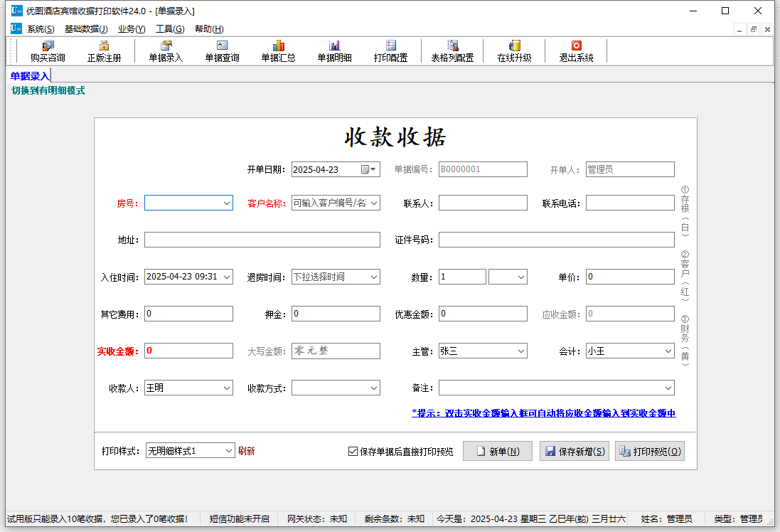
Task: Click the 退出系统 red icon
Action: click(576, 46)
